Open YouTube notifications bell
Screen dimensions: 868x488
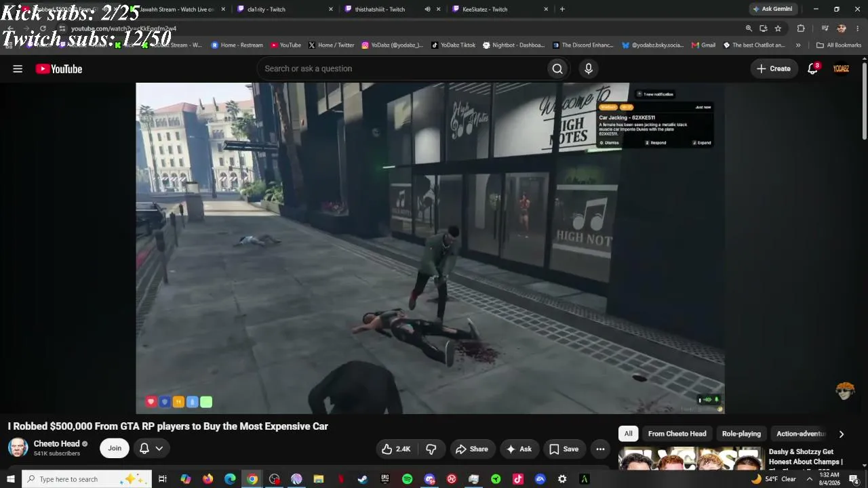click(x=812, y=68)
